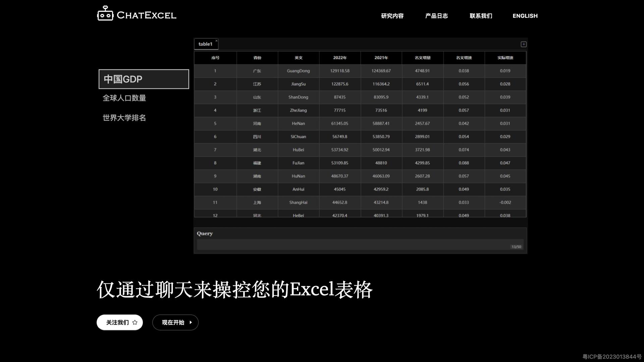The width and height of the screenshot is (644, 362).
Task: Click the star icon inside 关注我们 button
Action: tap(135, 322)
